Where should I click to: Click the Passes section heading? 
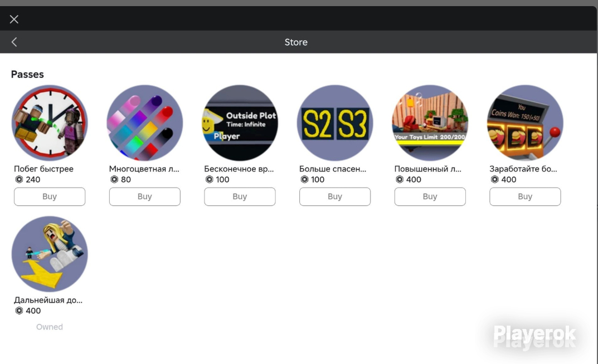pyautogui.click(x=27, y=74)
